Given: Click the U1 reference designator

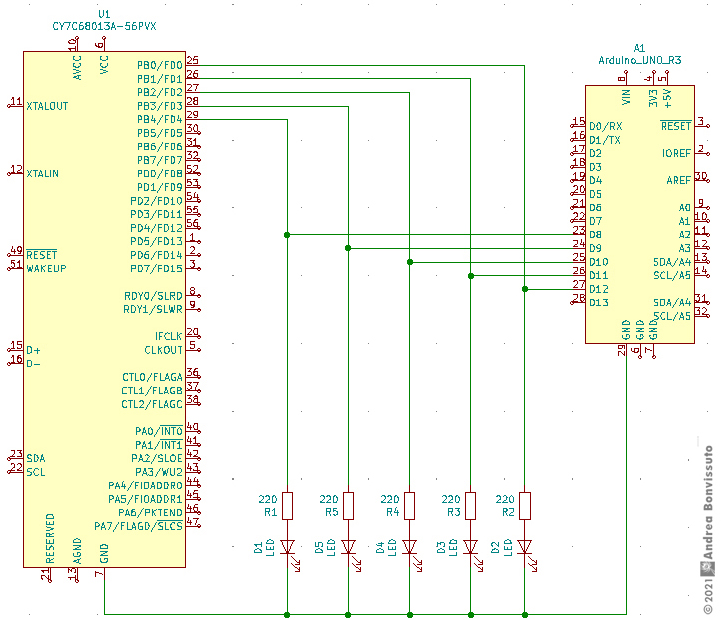Looking at the screenshot, I should point(104,14).
